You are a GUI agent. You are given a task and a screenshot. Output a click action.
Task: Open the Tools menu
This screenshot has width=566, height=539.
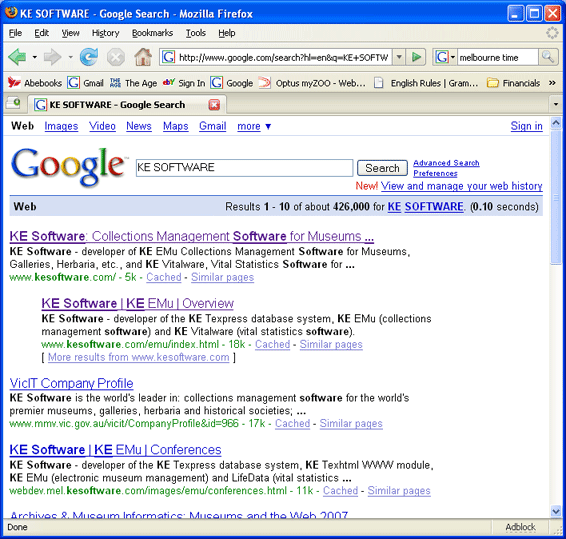196,33
